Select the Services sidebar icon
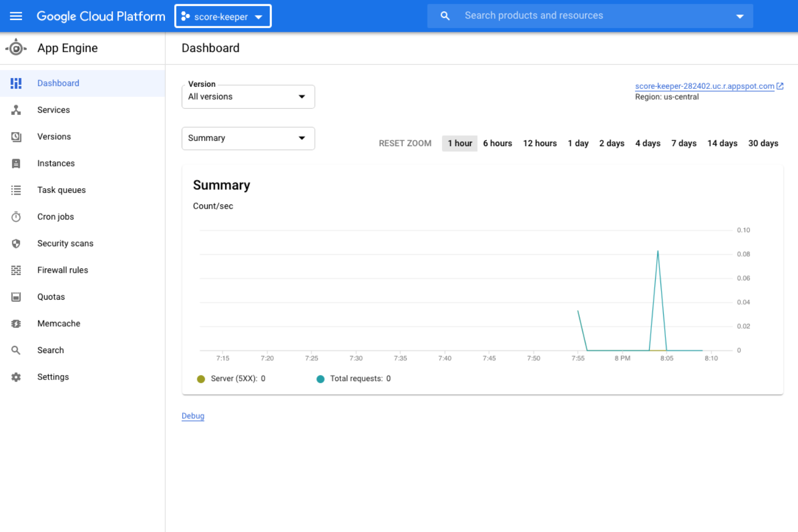Viewport: 798px width, 532px height. 16,110
